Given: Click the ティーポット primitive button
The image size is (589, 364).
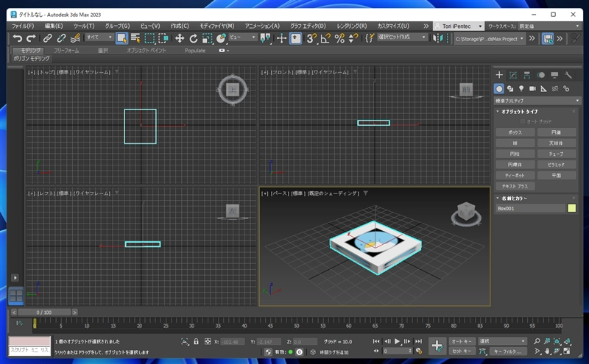Looking at the screenshot, I should [515, 176].
